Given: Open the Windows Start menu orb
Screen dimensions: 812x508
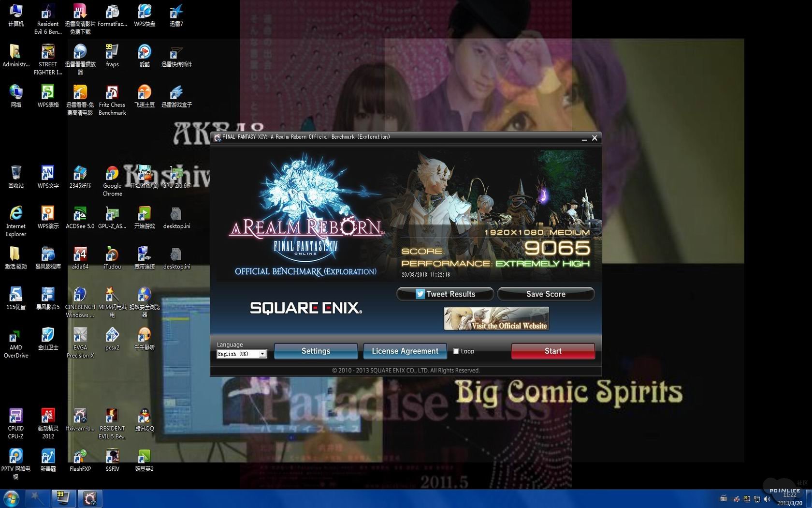Looking at the screenshot, I should click(11, 499).
